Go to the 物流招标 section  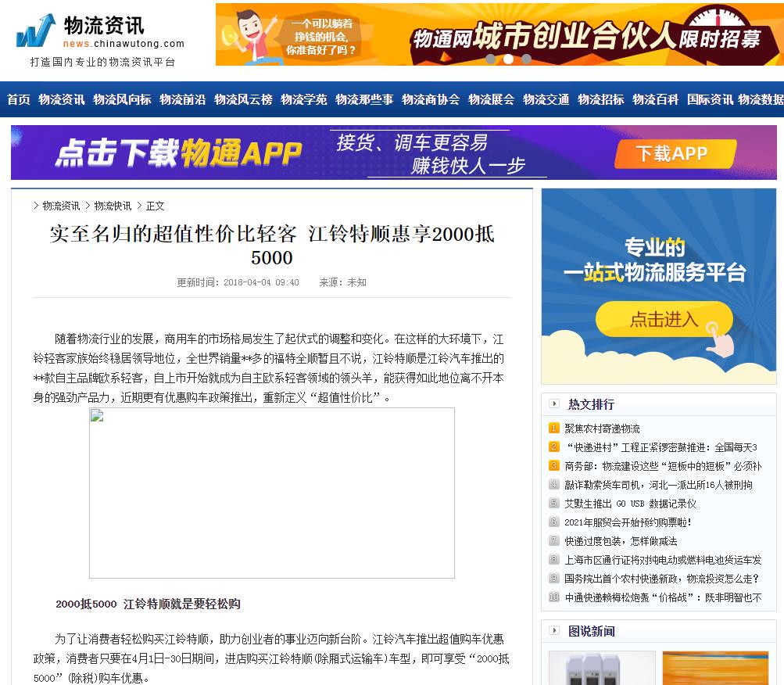point(600,99)
